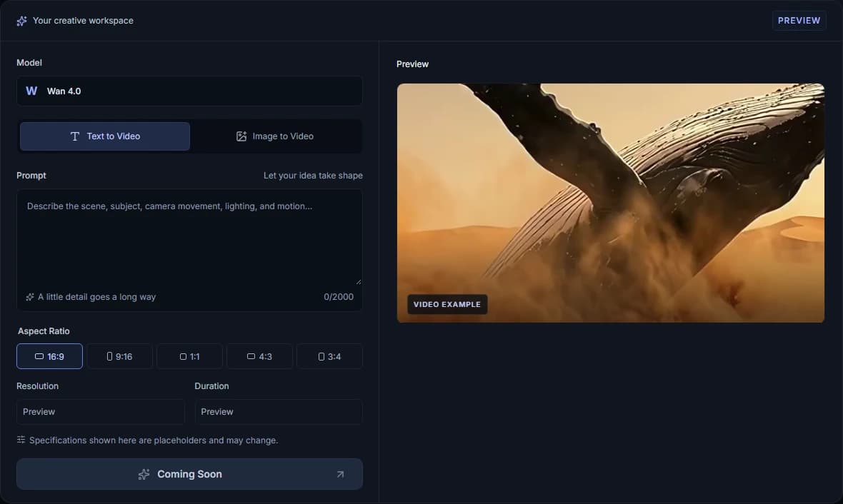Image resolution: width=843 pixels, height=504 pixels.
Task: Select the 4:3 aspect ratio
Action: (259, 356)
